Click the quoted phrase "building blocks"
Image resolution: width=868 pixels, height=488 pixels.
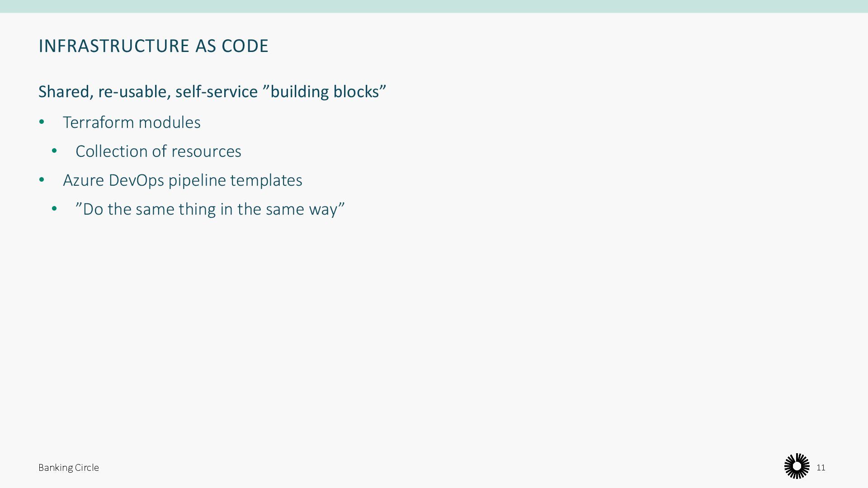(x=324, y=91)
